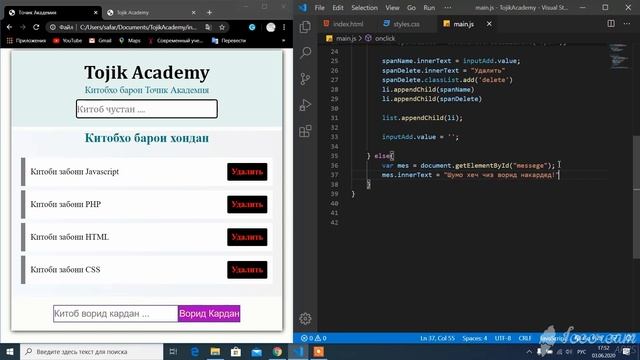The height and width of the screenshot is (360, 640).
Task: Open Extensions view
Action: pyautogui.click(x=305, y=131)
